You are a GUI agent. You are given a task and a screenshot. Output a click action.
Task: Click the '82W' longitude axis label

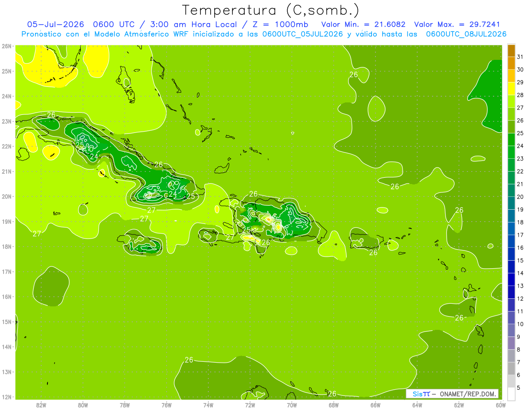pos(41,405)
